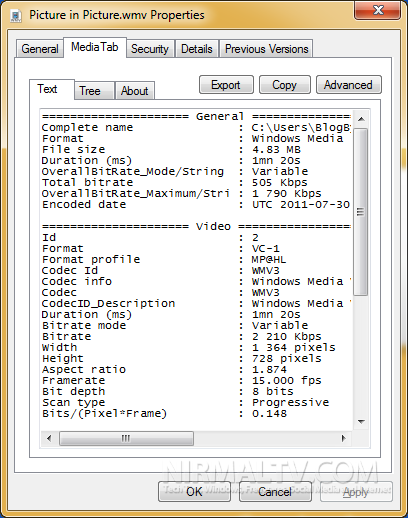Switch to the General tab
The width and height of the screenshot is (408, 518).
pyautogui.click(x=40, y=49)
